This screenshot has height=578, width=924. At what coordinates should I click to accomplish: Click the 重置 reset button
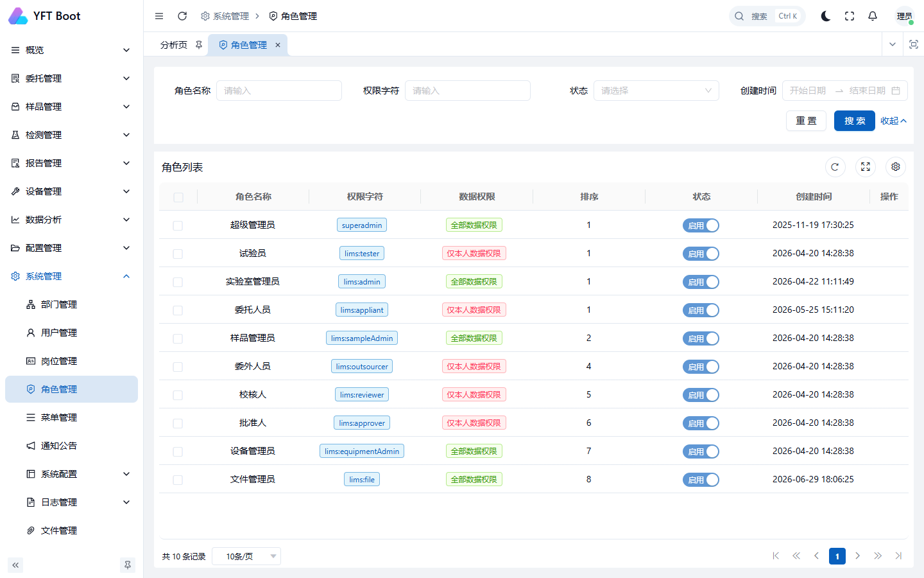pyautogui.click(x=806, y=121)
